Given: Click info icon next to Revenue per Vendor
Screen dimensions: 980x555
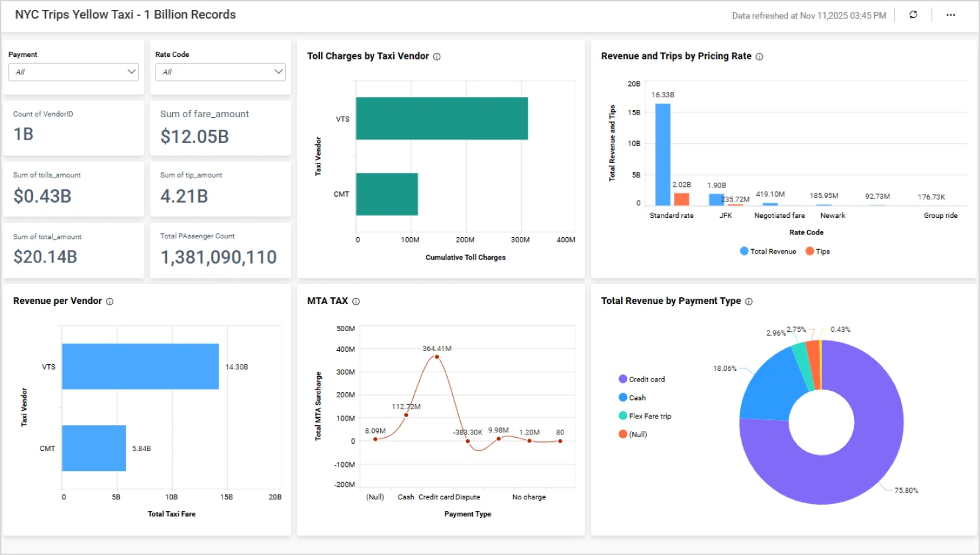Looking at the screenshot, I should pos(110,301).
